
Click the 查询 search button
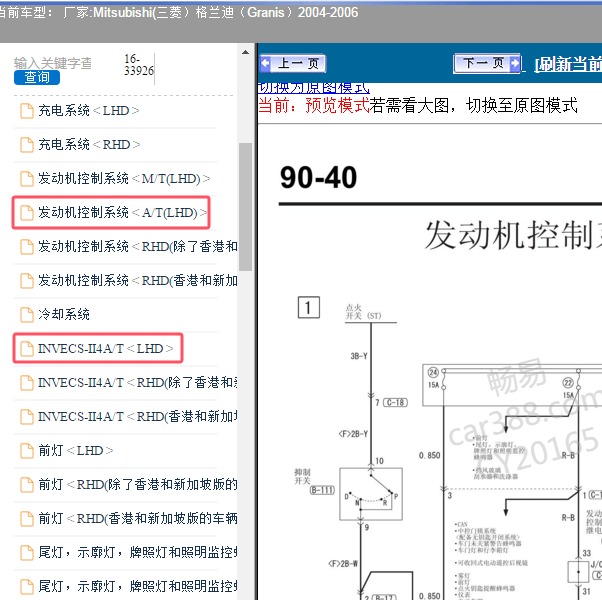[37, 77]
